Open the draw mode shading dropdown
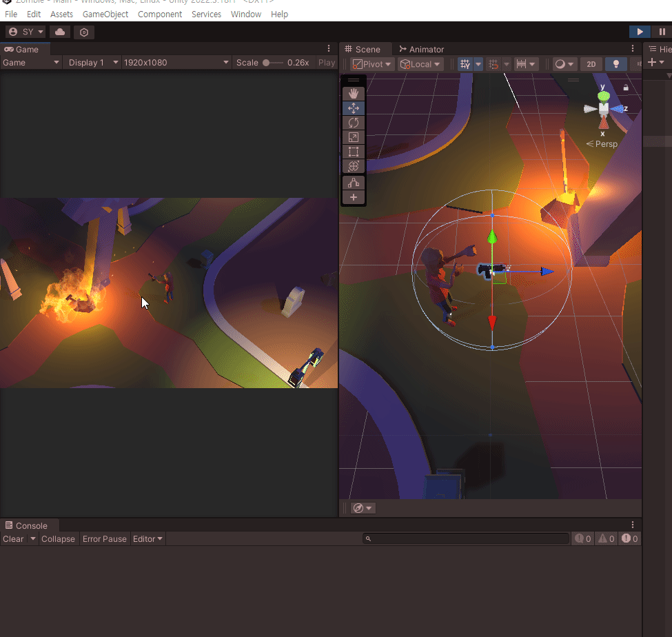 click(x=564, y=64)
